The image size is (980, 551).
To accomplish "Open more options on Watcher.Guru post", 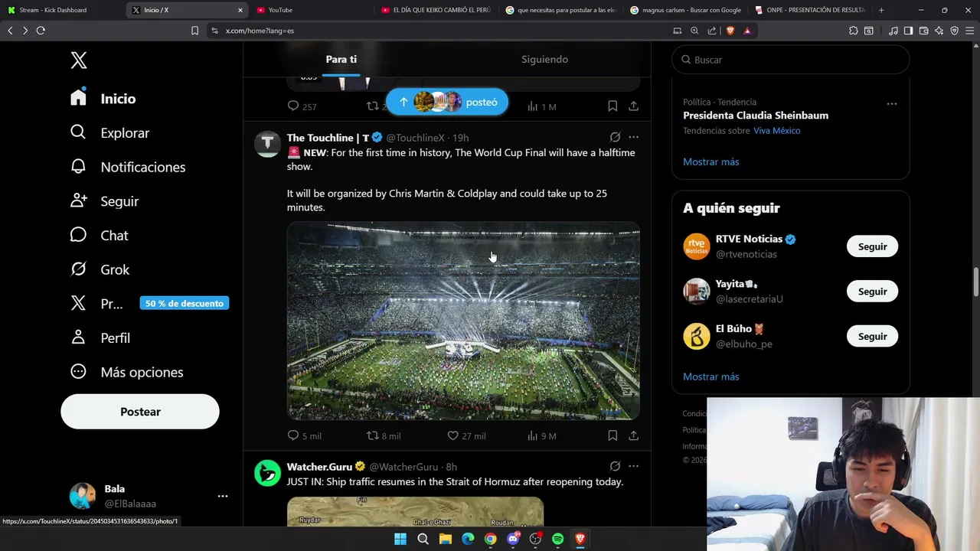I will coord(633,466).
